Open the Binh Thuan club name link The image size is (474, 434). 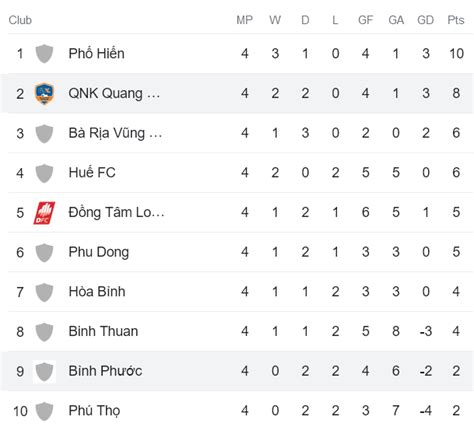(x=103, y=331)
